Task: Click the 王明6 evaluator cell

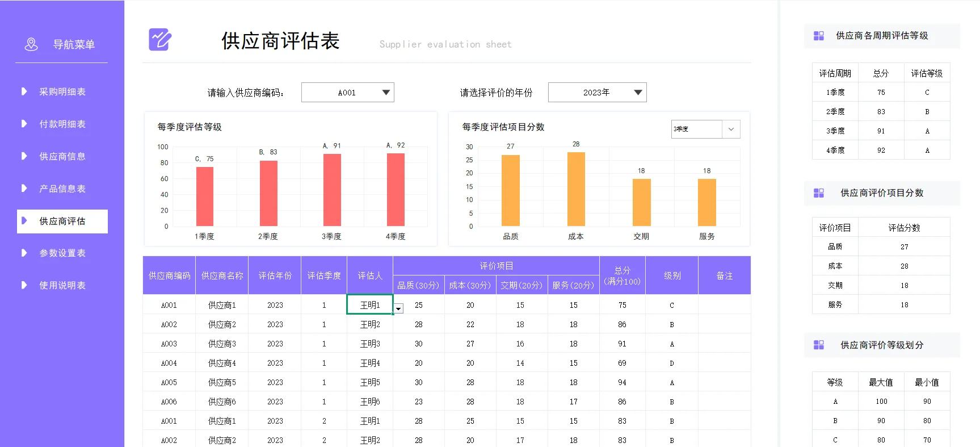Action: tap(370, 402)
